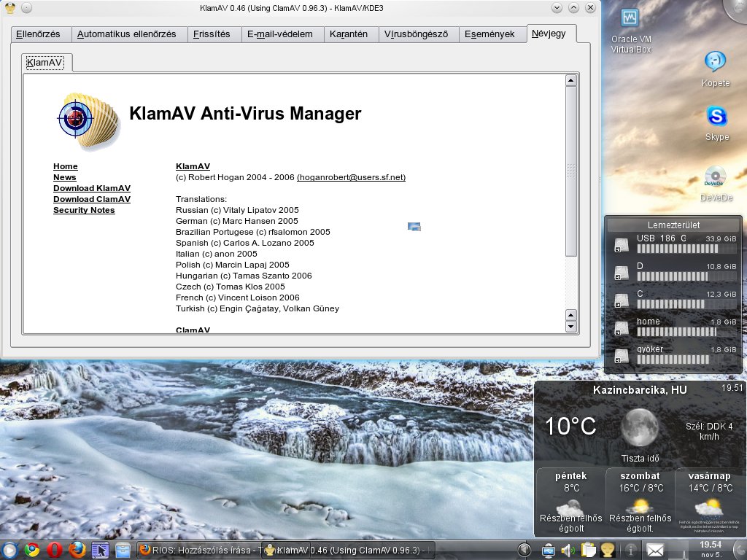Click the scroll-up arrow at scrollbar top
The image size is (747, 560).
570,80
